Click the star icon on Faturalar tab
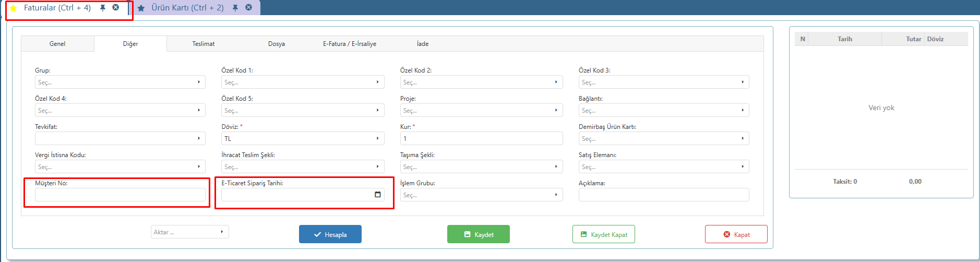 (14, 8)
